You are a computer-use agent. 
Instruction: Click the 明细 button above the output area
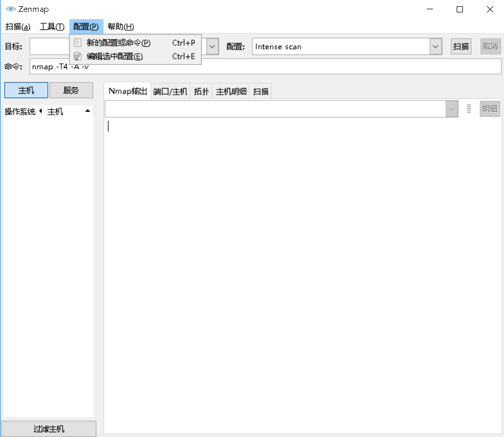(x=489, y=109)
